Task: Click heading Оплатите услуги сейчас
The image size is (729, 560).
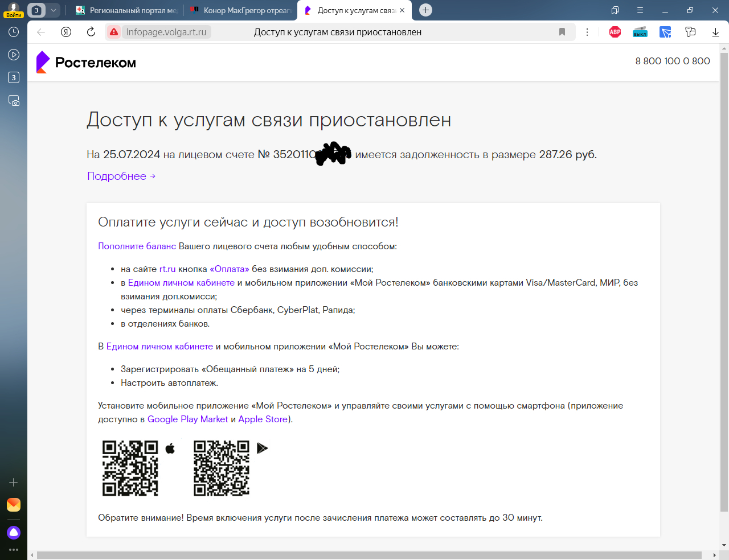Action: coord(248,222)
